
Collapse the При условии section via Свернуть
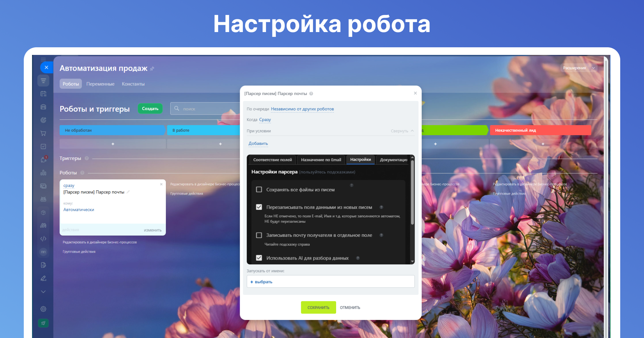tap(402, 131)
